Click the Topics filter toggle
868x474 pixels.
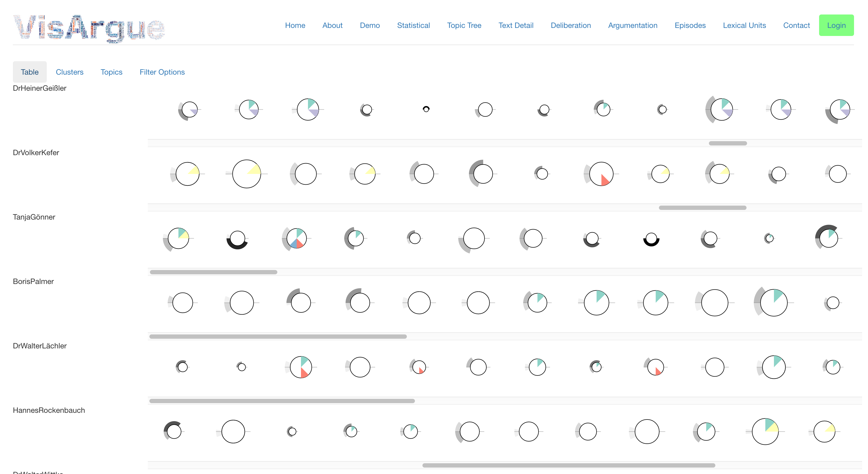pyautogui.click(x=112, y=72)
